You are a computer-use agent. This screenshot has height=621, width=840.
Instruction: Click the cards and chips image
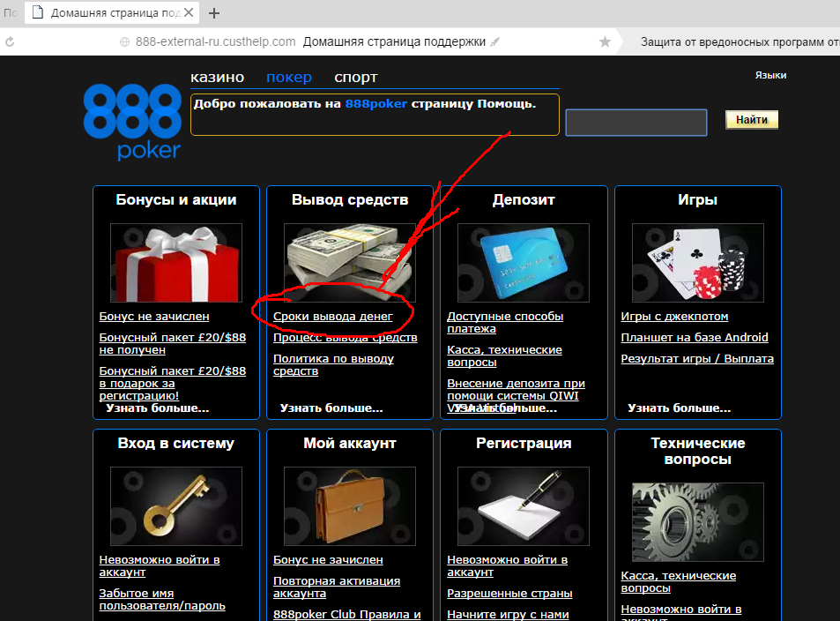[x=697, y=263]
